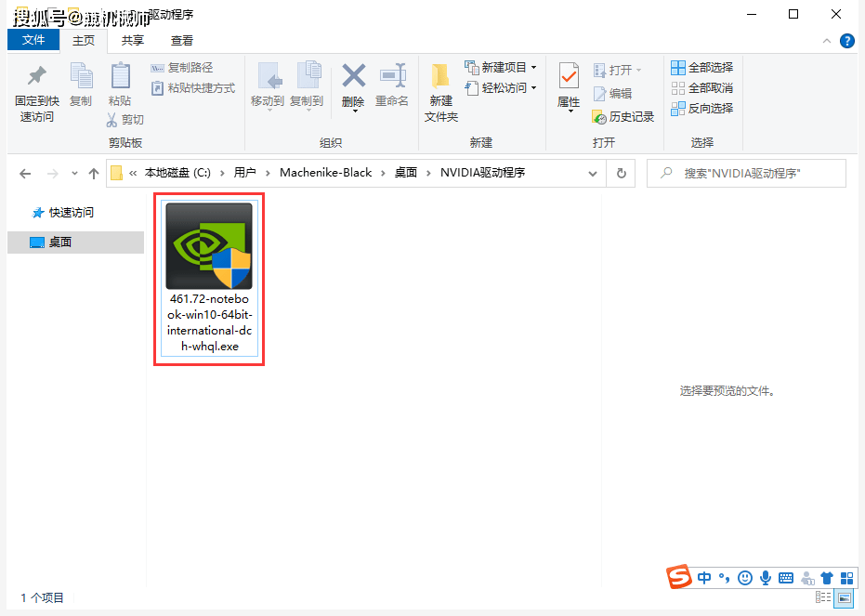The height and width of the screenshot is (616, 865).
Task: Click Machenike-Black in the address path
Action: tap(325, 173)
